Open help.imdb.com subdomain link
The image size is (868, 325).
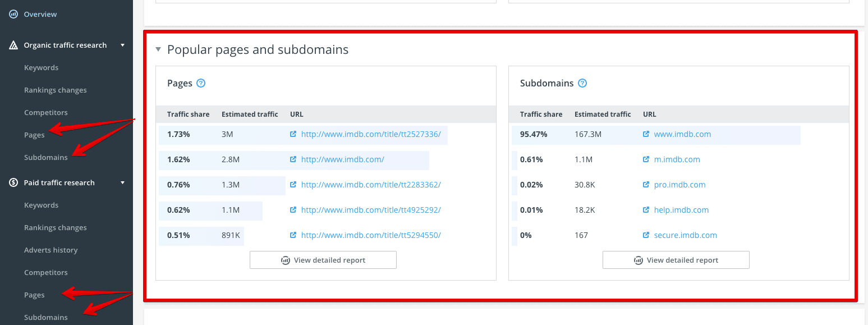pos(681,210)
